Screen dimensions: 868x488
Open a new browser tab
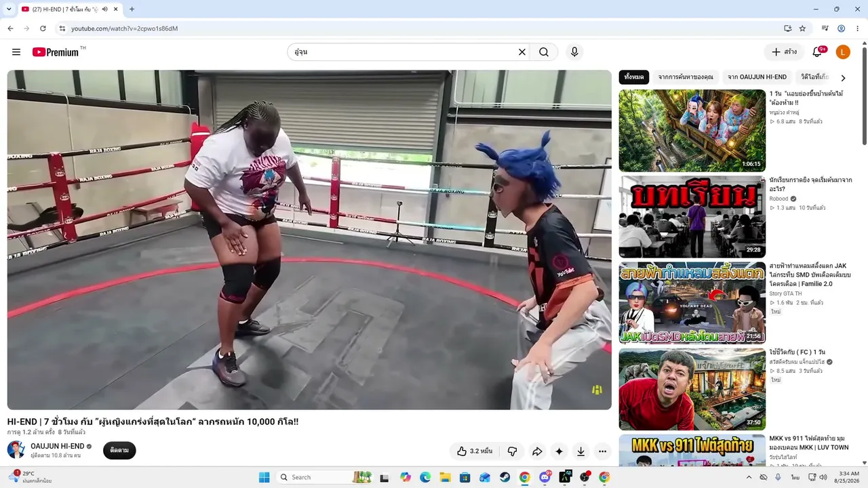point(132,9)
